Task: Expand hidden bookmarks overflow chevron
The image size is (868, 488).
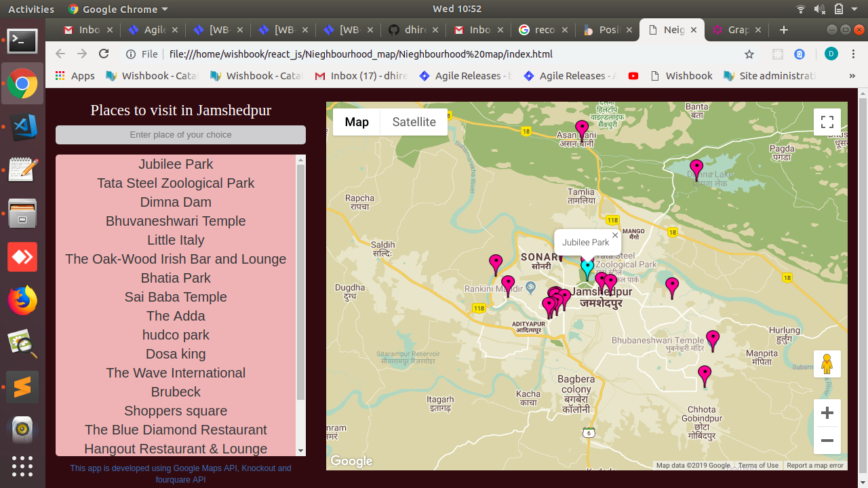Action: coord(852,76)
